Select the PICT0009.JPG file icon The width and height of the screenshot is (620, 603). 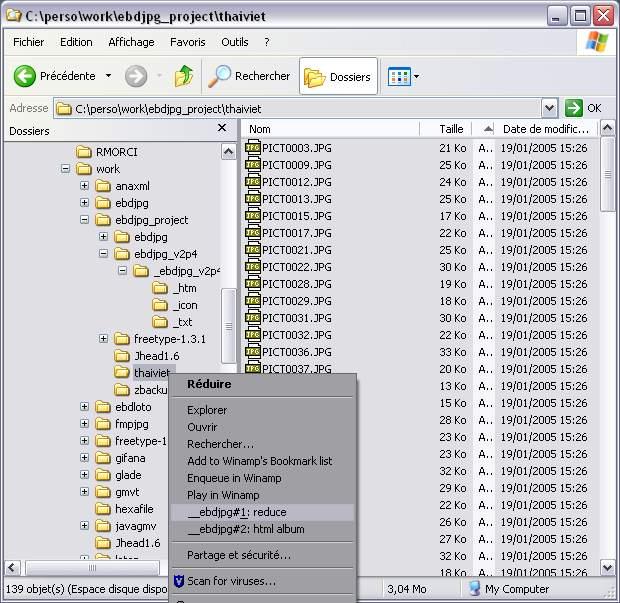[x=253, y=165]
